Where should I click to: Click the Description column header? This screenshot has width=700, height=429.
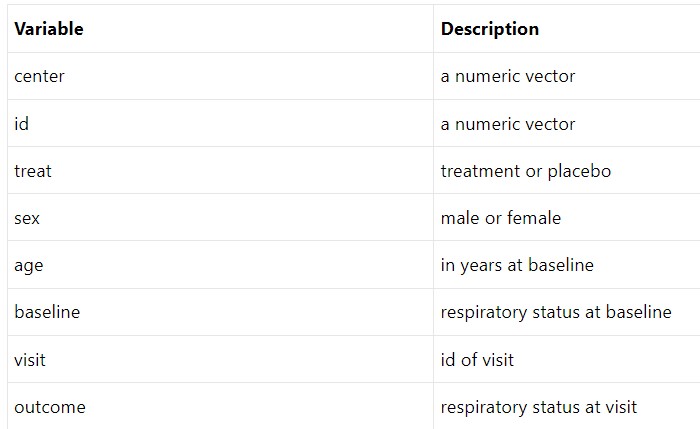[x=489, y=29]
